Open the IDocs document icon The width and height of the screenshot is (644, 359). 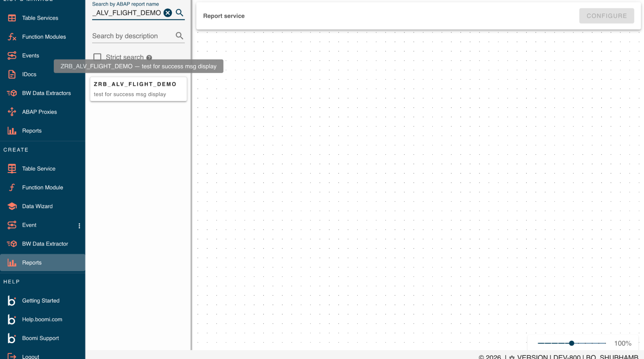pyautogui.click(x=12, y=74)
